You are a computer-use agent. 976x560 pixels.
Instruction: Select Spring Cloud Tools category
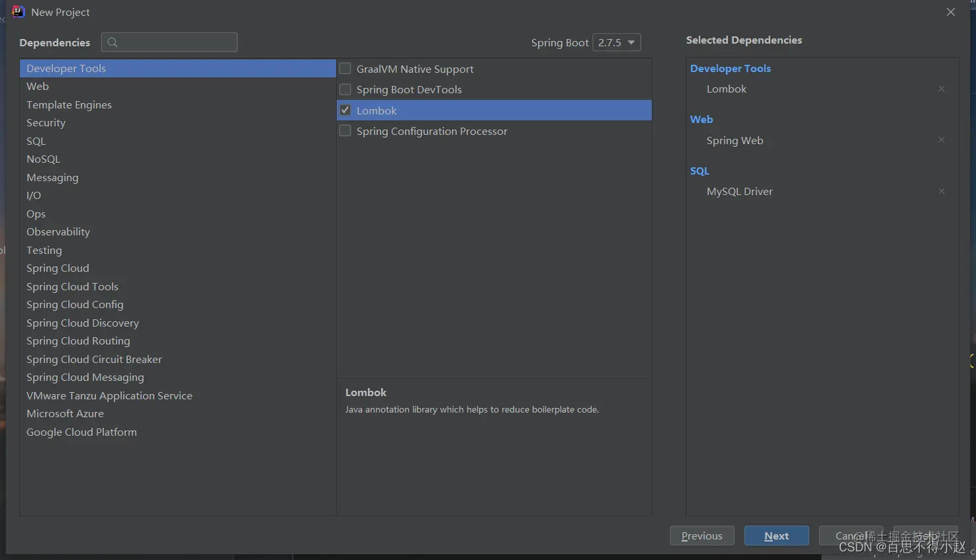click(x=178, y=286)
